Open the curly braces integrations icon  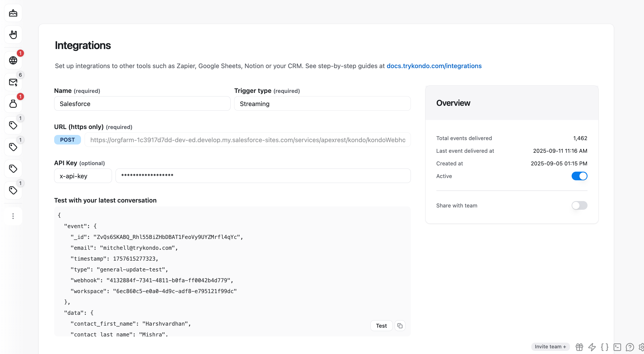click(605, 347)
